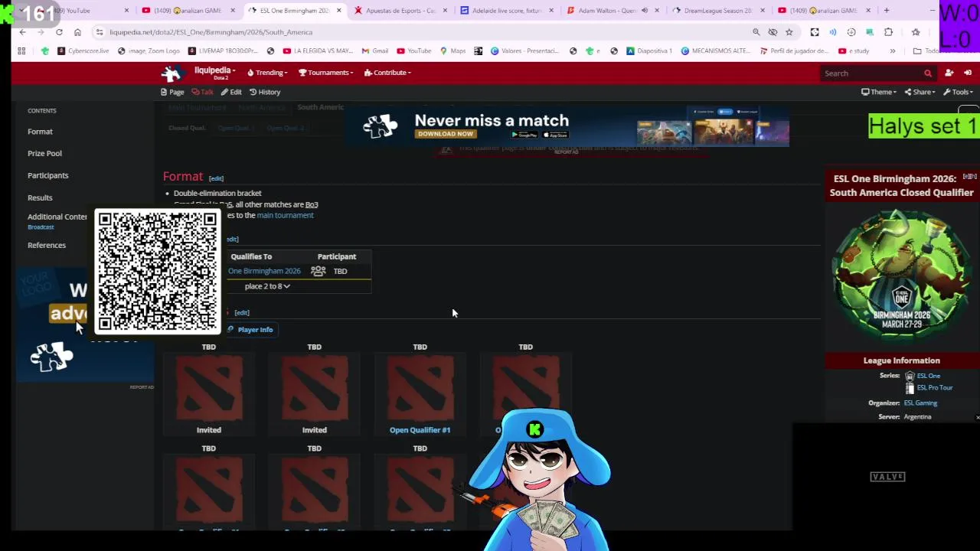Viewport: 980px width, 551px height.
Task: Open the Trending dropdown menu
Action: 267,73
